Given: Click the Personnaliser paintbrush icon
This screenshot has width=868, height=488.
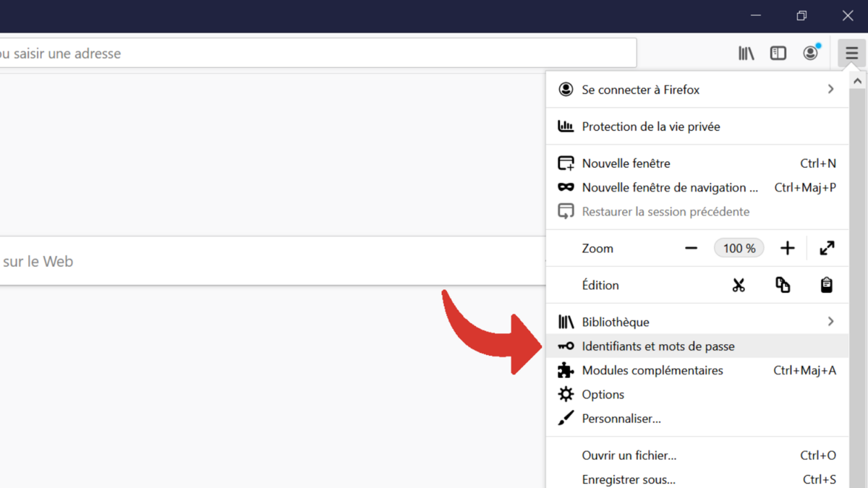Looking at the screenshot, I should tap(566, 419).
